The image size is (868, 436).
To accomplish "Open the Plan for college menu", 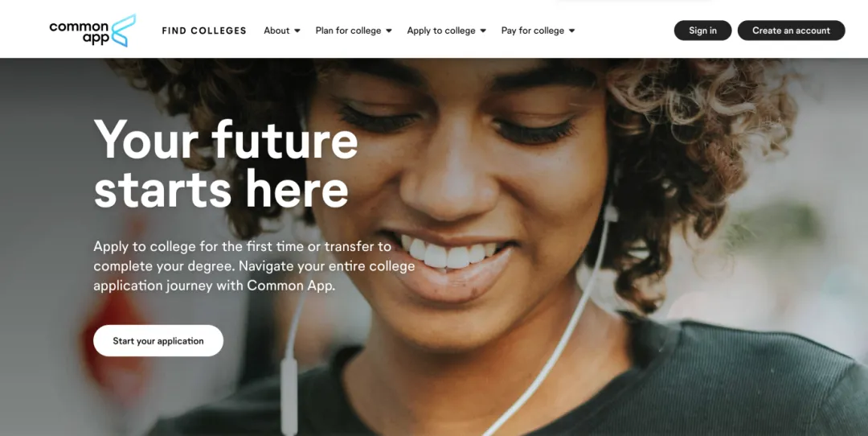I will click(348, 31).
